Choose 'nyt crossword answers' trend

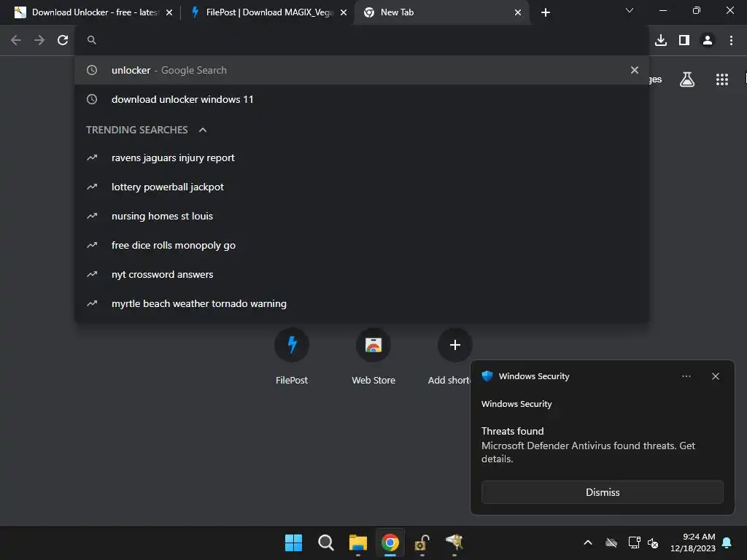(x=362, y=274)
